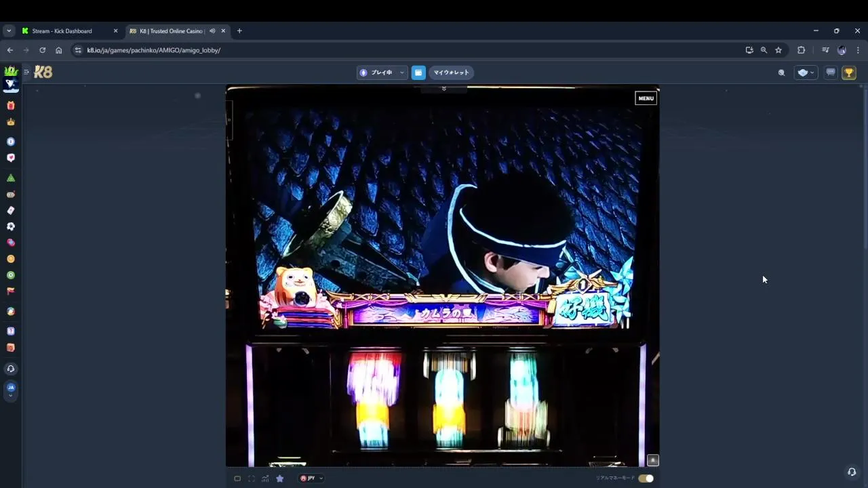The image size is (868, 488).
Task: Click the small button at game bottom-right corner
Action: 652,460
